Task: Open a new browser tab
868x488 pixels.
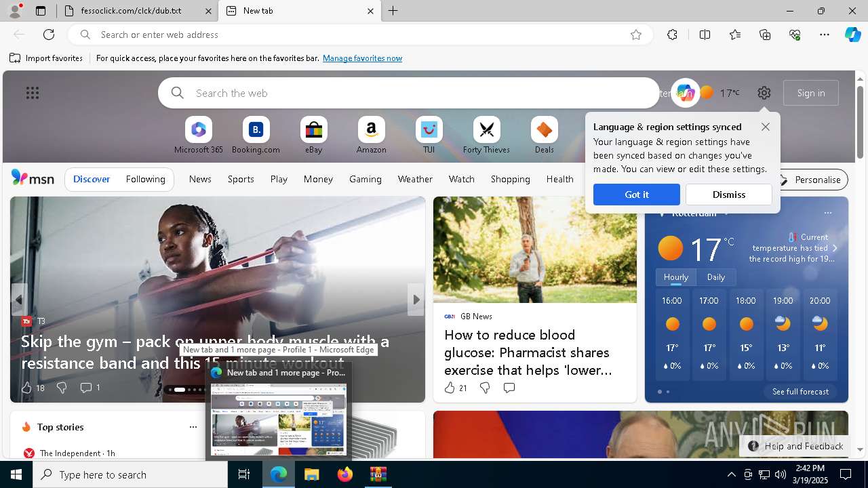Action: pos(393,11)
